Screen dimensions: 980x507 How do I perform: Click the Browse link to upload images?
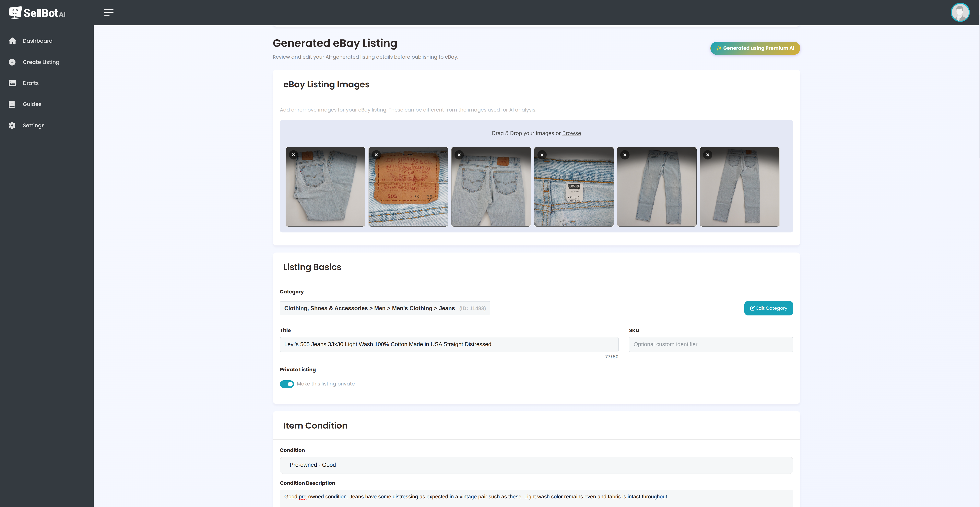click(x=571, y=133)
